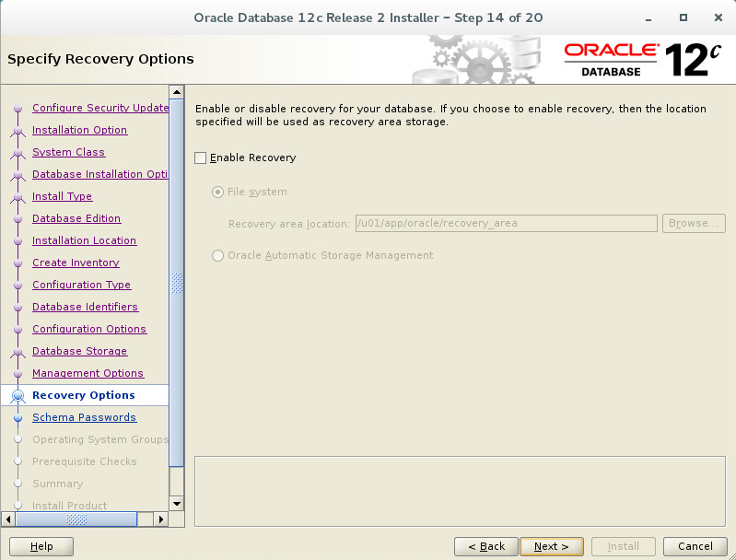Open the Database Storage step
The width and height of the screenshot is (736, 560).
(x=80, y=351)
